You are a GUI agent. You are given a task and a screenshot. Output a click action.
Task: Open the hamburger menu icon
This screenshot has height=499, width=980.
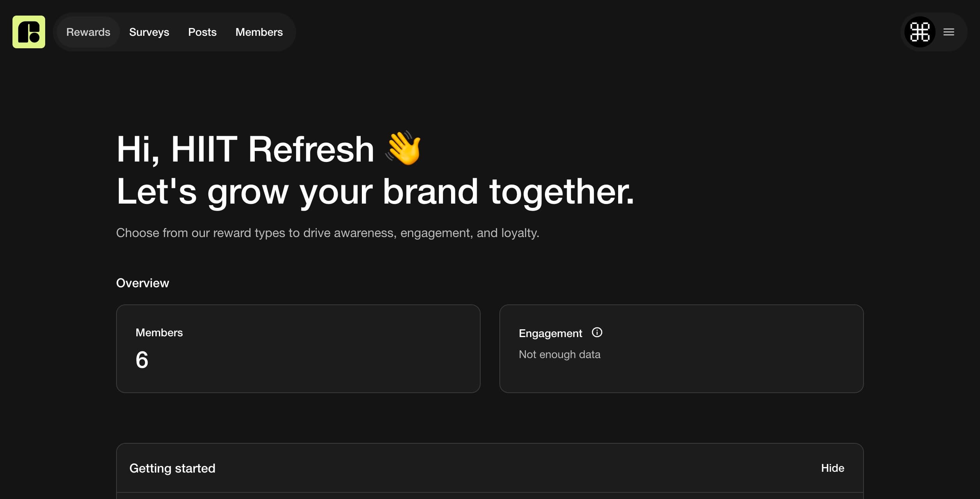point(949,32)
